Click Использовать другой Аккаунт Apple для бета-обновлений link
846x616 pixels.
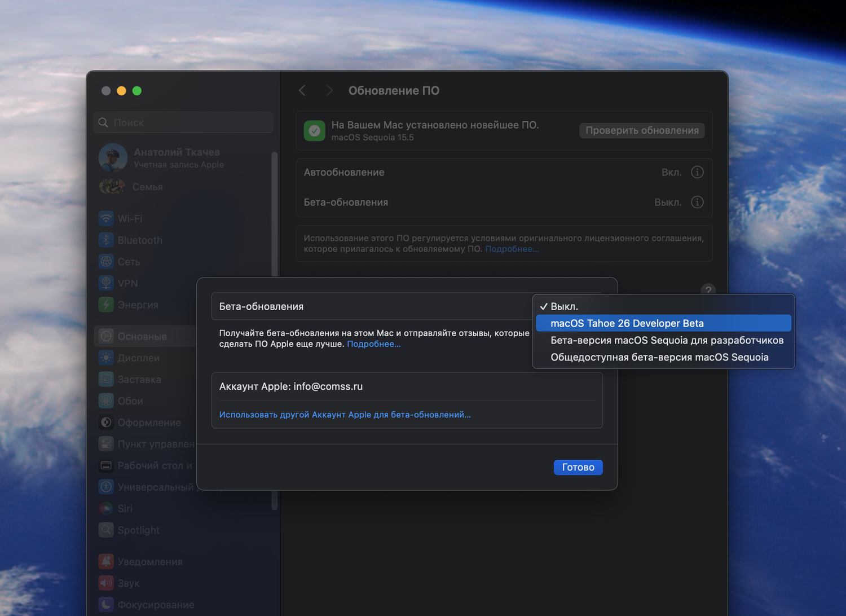tap(345, 415)
